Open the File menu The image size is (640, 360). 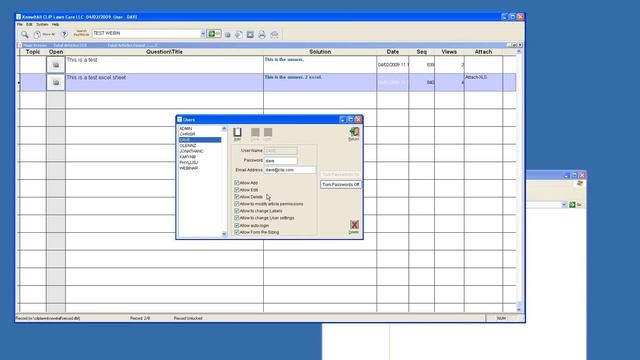pos(20,24)
